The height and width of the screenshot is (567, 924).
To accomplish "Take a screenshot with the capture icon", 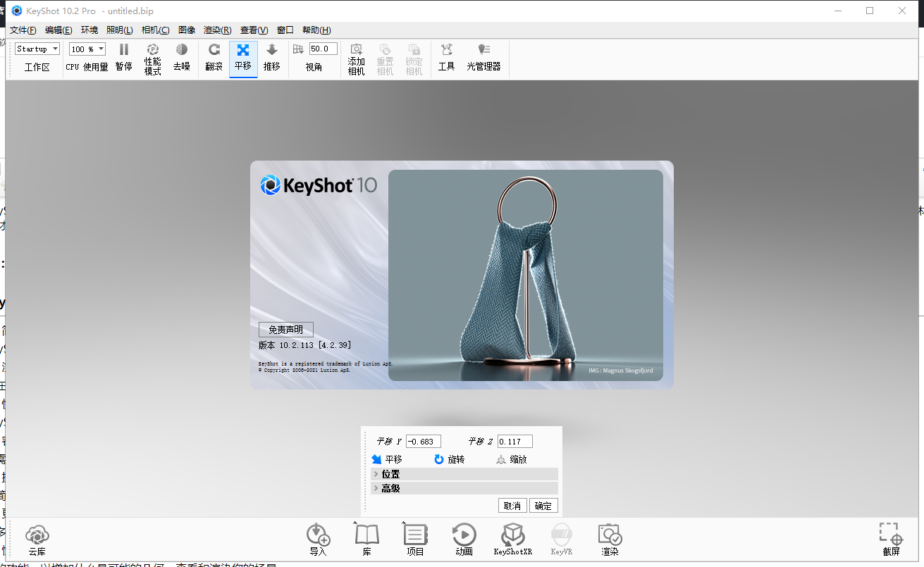I will coord(890,535).
